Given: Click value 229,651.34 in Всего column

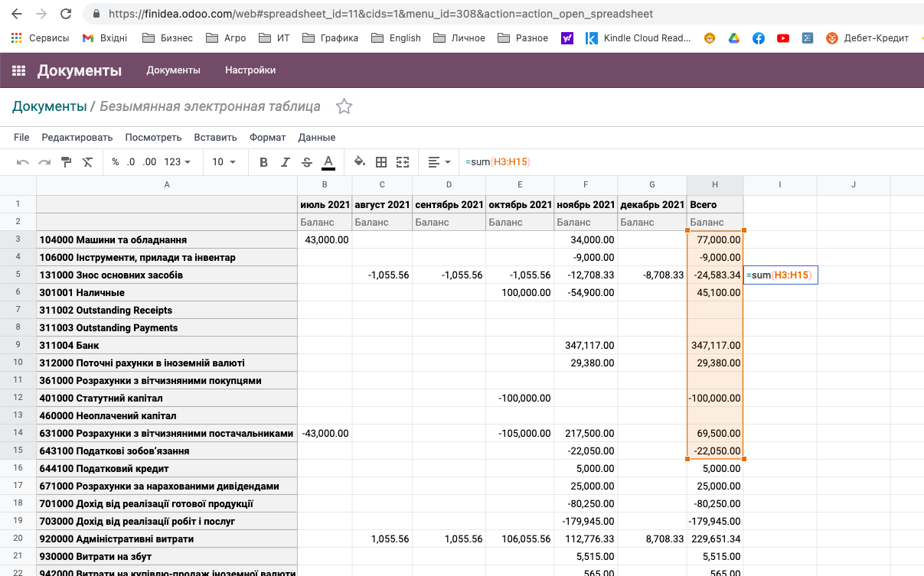Looking at the screenshot, I should (715, 539).
